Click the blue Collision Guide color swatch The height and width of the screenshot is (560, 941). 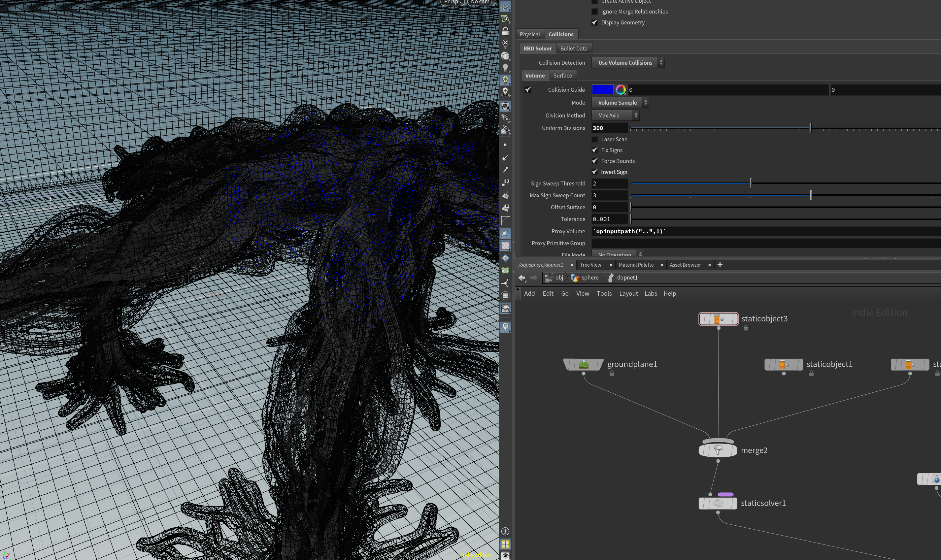(x=602, y=89)
